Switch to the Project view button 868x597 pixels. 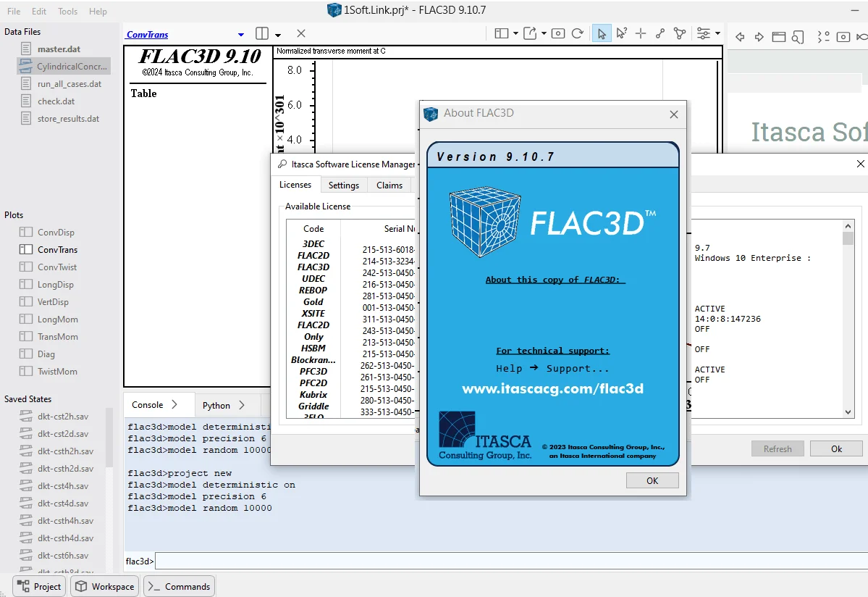tap(39, 586)
